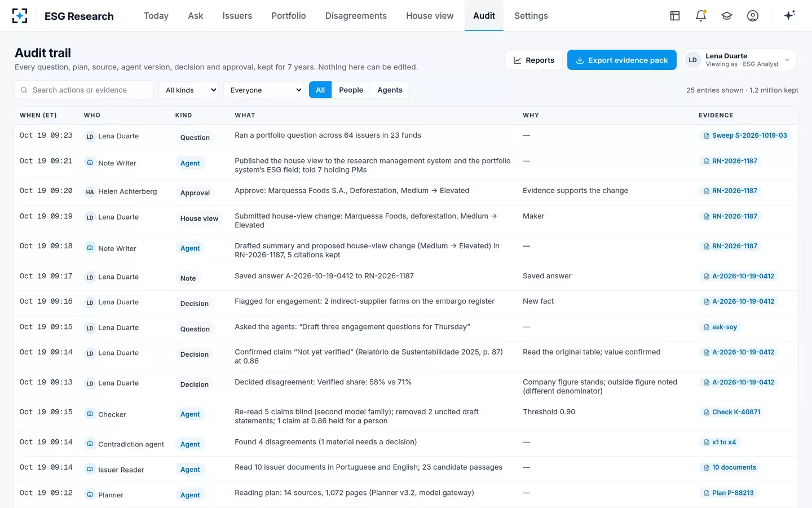Image resolution: width=812 pixels, height=508 pixels.
Task: Open the Issuers tab
Action: [x=237, y=16]
